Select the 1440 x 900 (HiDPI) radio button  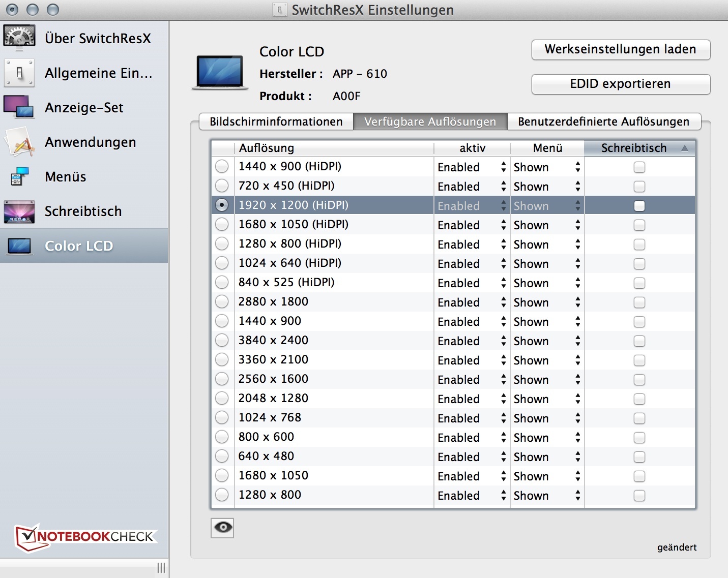[222, 166]
